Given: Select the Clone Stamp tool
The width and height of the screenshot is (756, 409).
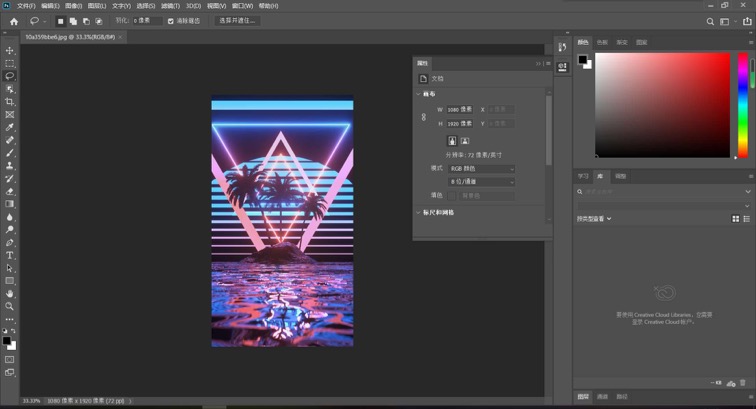Looking at the screenshot, I should point(9,165).
